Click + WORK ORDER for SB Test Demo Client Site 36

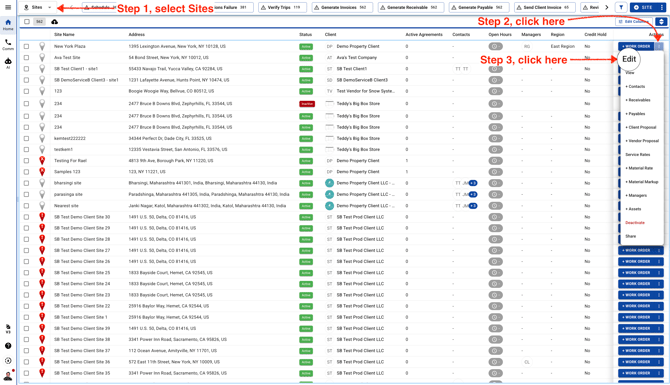[636, 362]
